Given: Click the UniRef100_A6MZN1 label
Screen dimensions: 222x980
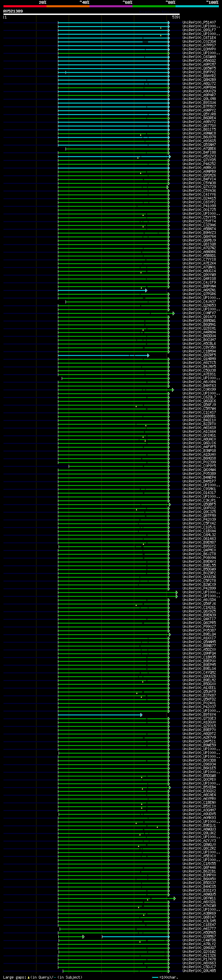Looking at the screenshot, I should pyautogui.click(x=199, y=290).
